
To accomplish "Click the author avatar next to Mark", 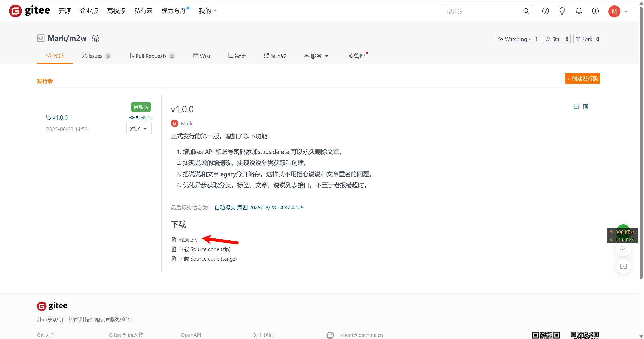I will [x=174, y=124].
